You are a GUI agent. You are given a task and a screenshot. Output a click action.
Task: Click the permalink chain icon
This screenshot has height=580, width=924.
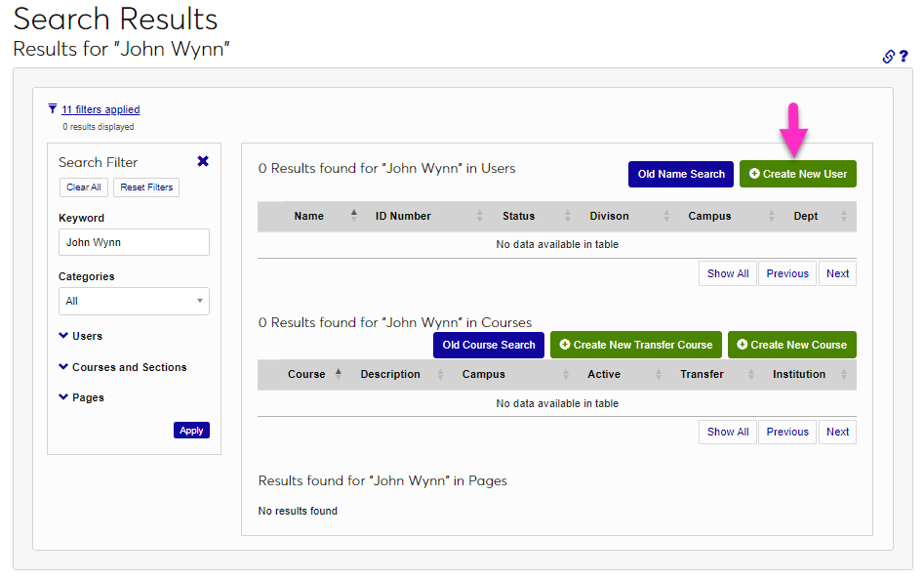point(888,57)
